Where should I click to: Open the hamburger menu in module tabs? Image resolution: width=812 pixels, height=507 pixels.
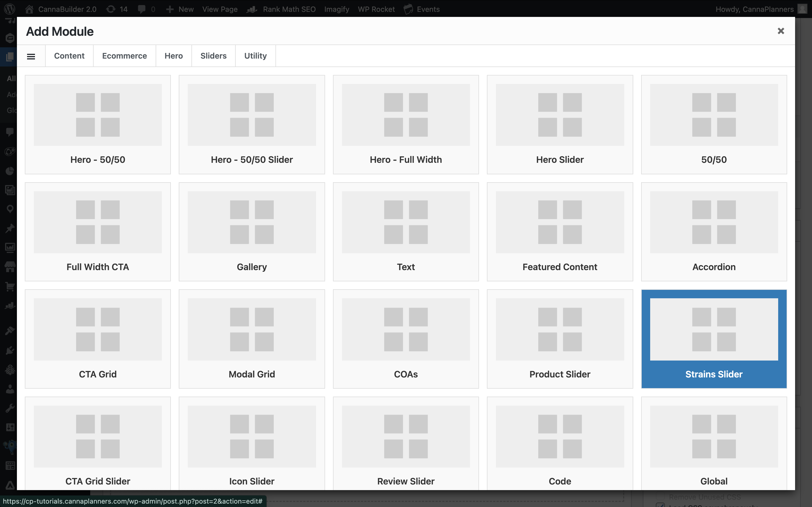[31, 56]
